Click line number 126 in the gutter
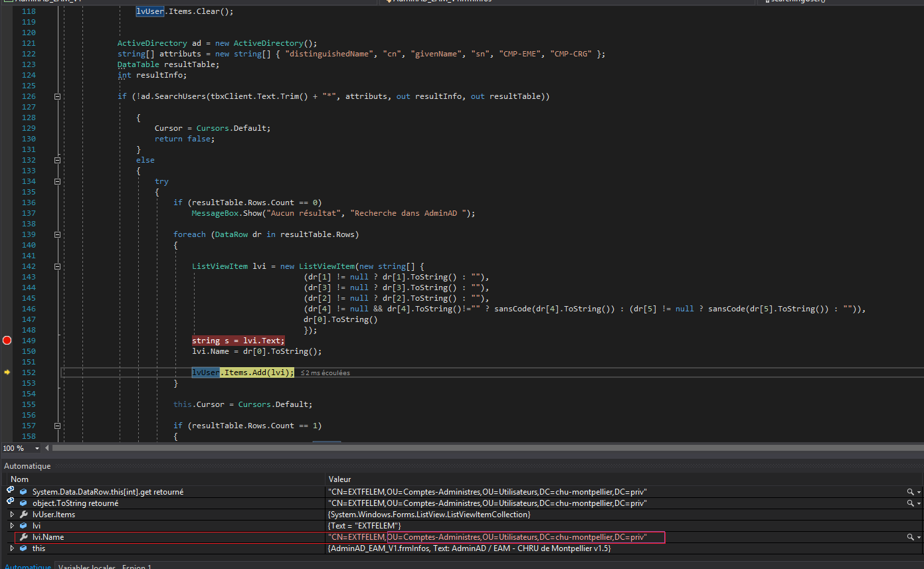This screenshot has width=924, height=569. point(29,96)
